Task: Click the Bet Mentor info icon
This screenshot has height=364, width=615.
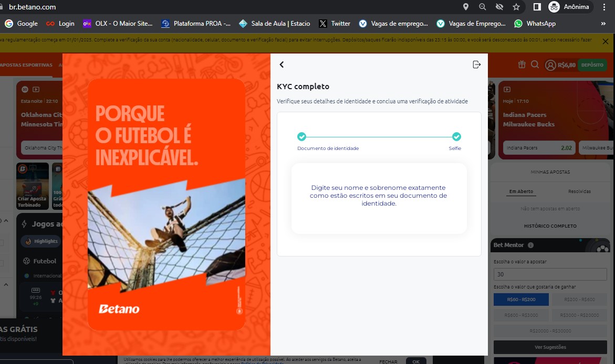Action: (x=530, y=245)
